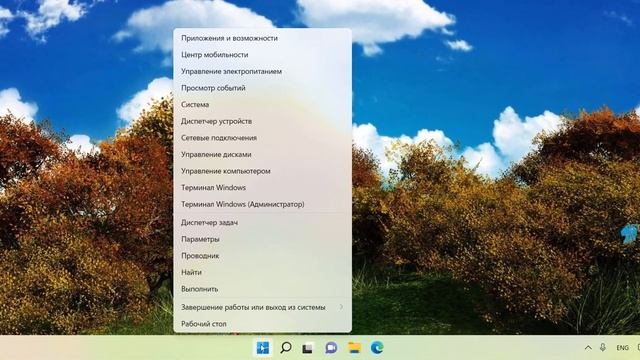Open the taskbar Search magnifier
Image resolution: width=640 pixels, height=360 pixels.
coord(286,348)
